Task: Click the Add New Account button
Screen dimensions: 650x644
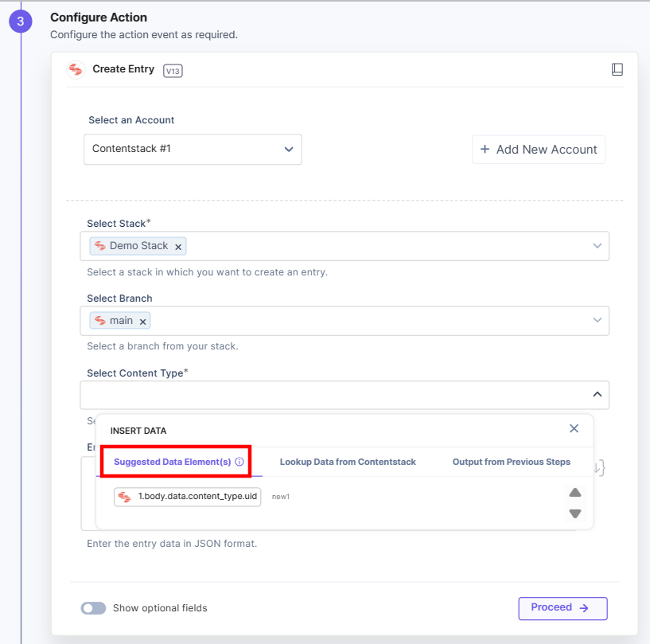Action: (538, 149)
